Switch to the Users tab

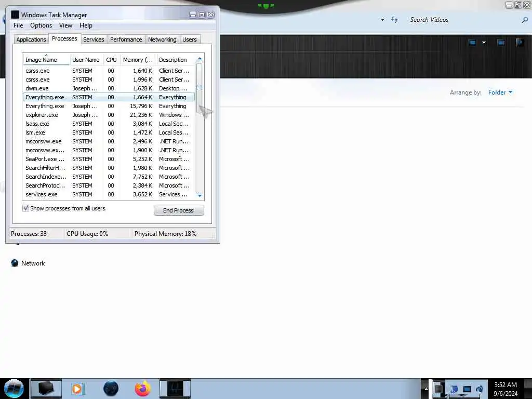point(189,39)
